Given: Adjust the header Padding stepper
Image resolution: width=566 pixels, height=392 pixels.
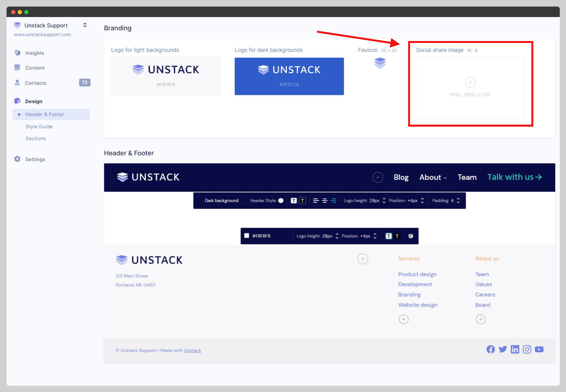Looking at the screenshot, I should pos(458,201).
